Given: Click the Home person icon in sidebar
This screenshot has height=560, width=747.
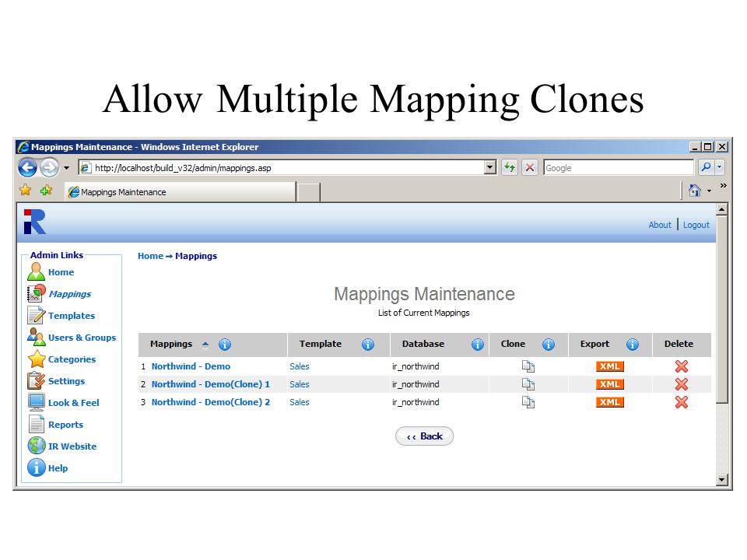Looking at the screenshot, I should [x=37, y=271].
